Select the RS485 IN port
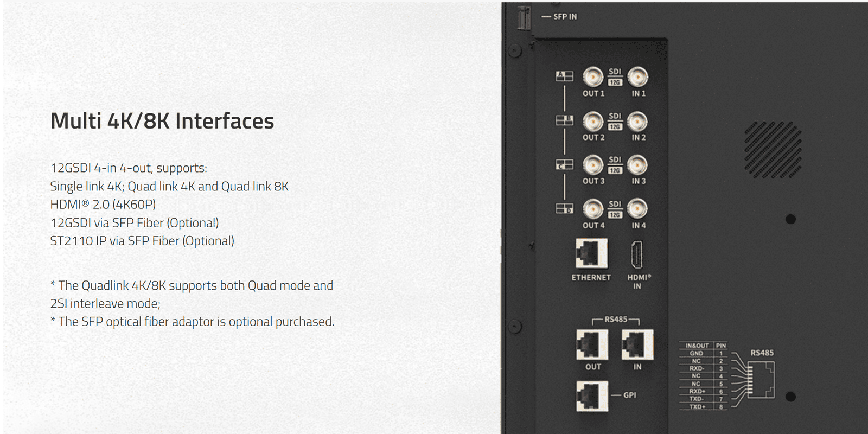Viewport: 868px width, 434px height. (x=637, y=344)
